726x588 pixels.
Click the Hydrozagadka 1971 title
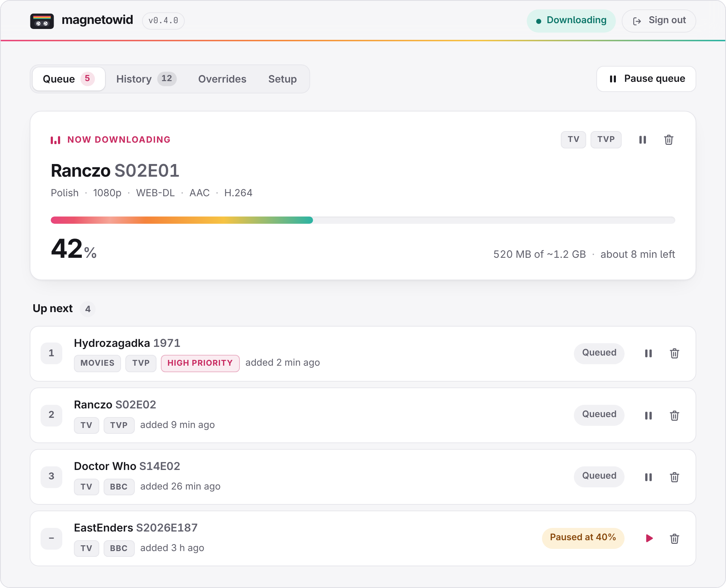pyautogui.click(x=127, y=343)
